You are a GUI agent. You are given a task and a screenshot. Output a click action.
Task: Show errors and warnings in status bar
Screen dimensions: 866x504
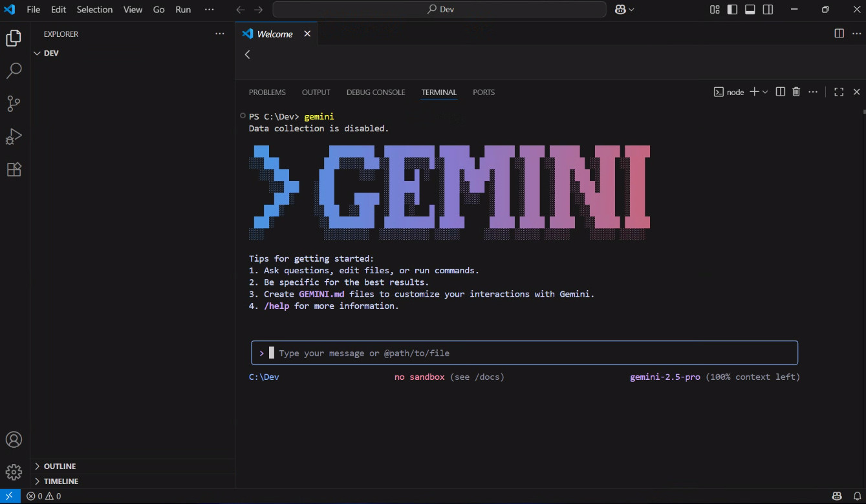[x=44, y=496]
